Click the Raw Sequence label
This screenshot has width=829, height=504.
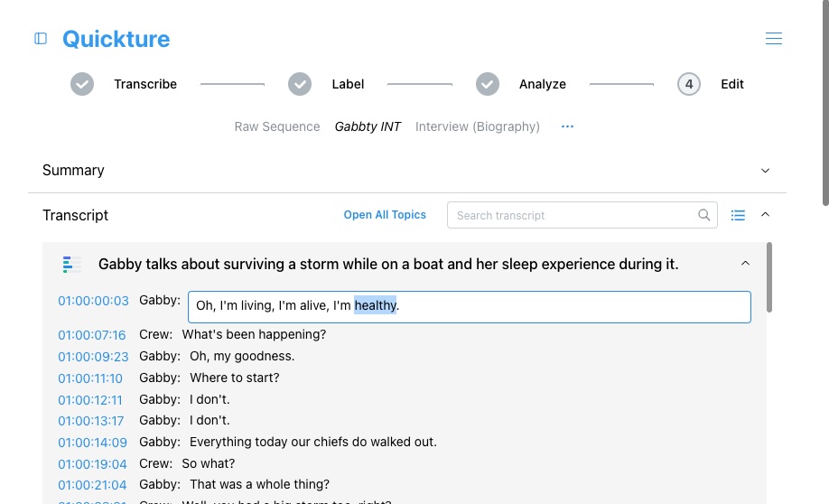pyautogui.click(x=277, y=127)
